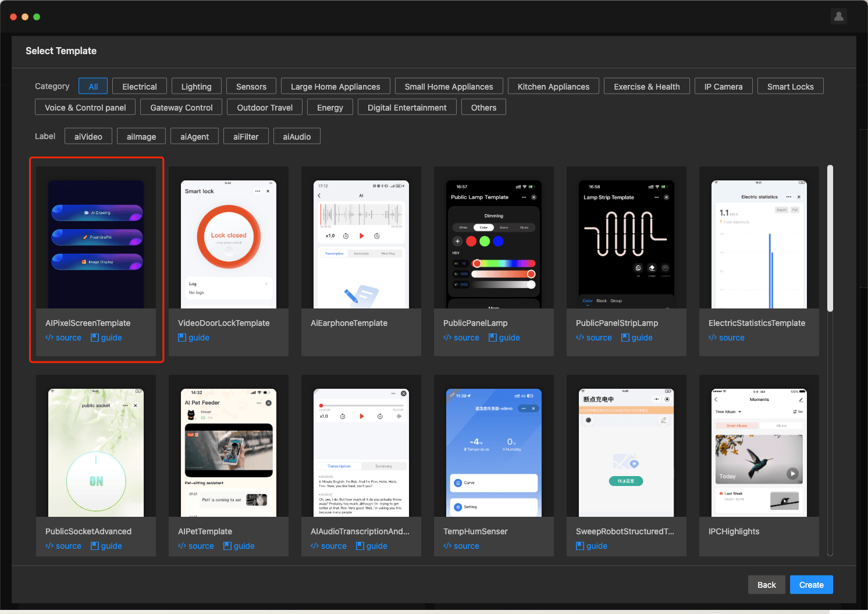Choose the All category filter

tap(93, 87)
